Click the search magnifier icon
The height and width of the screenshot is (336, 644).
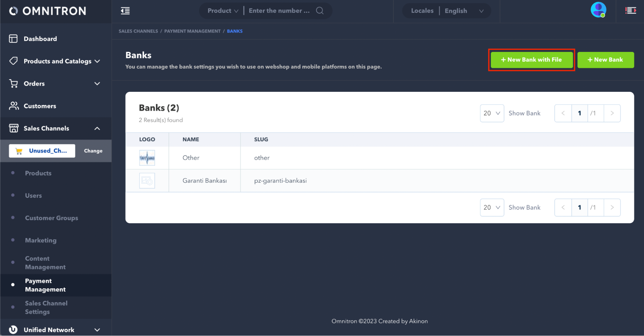click(x=320, y=11)
